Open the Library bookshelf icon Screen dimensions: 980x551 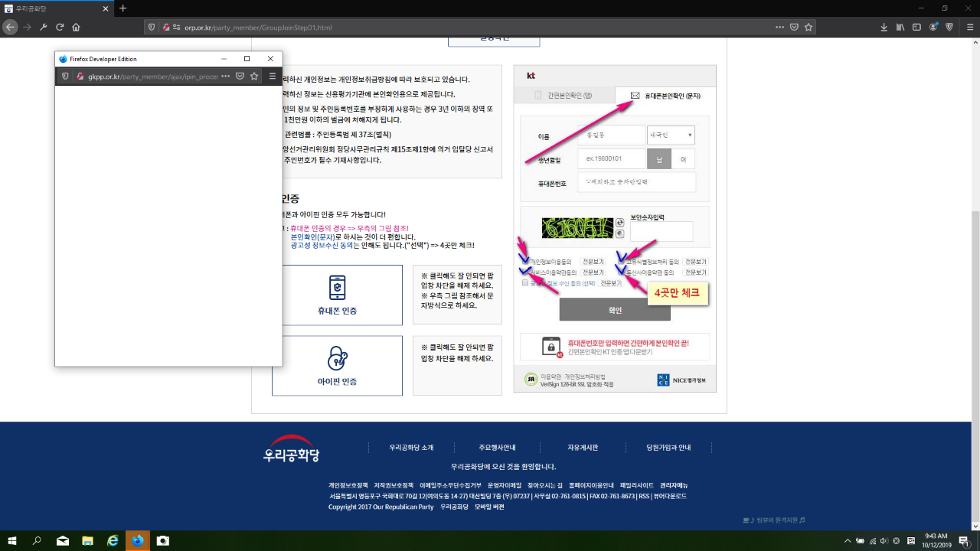900,27
